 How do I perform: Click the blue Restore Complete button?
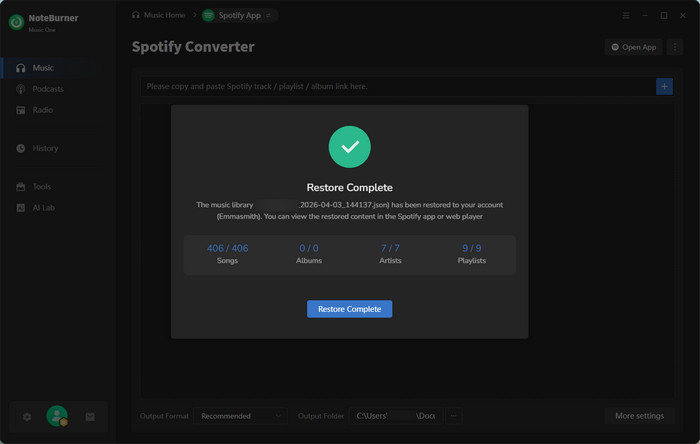coord(349,309)
